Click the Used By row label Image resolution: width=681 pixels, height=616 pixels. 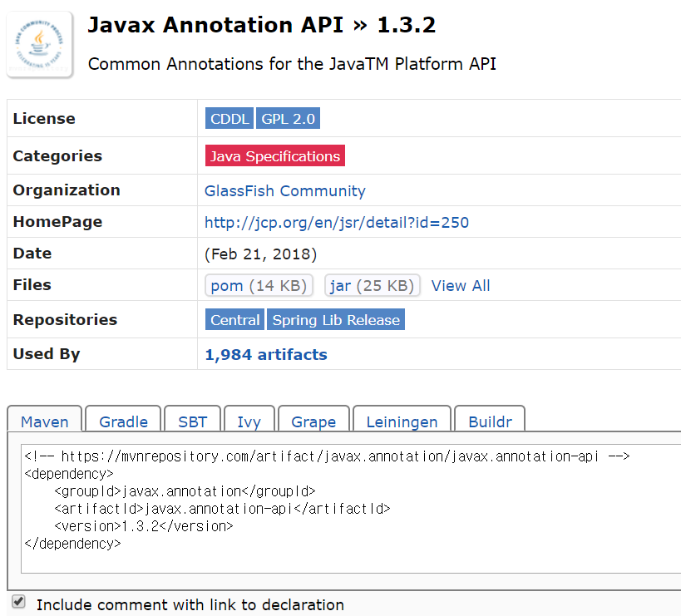[47, 354]
